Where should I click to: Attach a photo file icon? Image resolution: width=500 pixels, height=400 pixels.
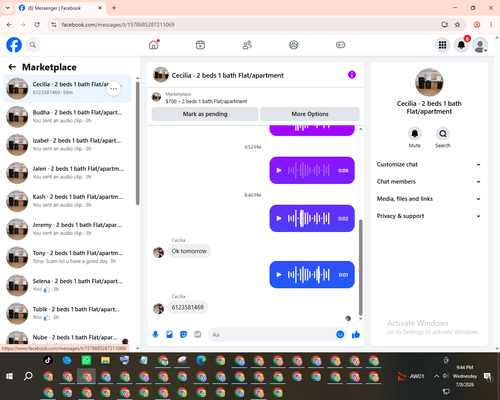(169, 334)
